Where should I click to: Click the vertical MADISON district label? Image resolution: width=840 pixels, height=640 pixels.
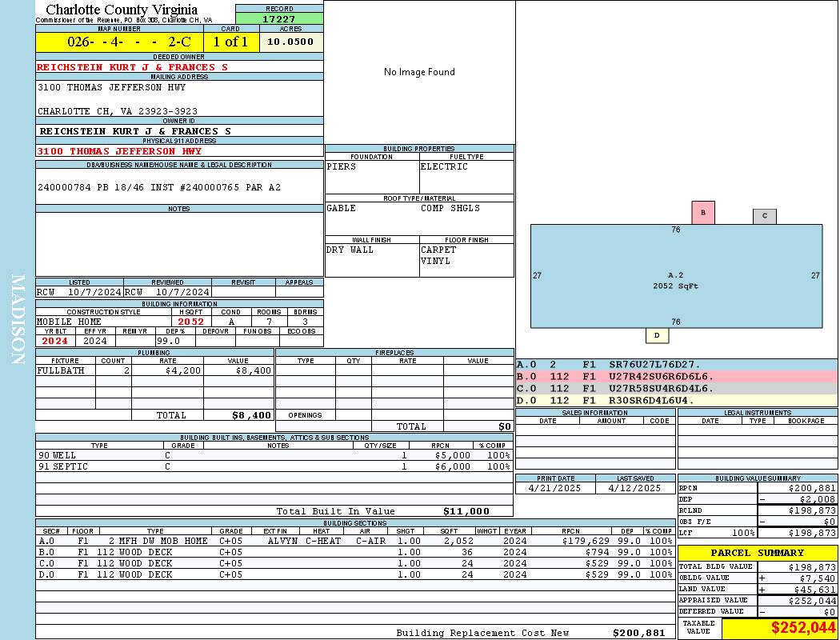click(18, 320)
